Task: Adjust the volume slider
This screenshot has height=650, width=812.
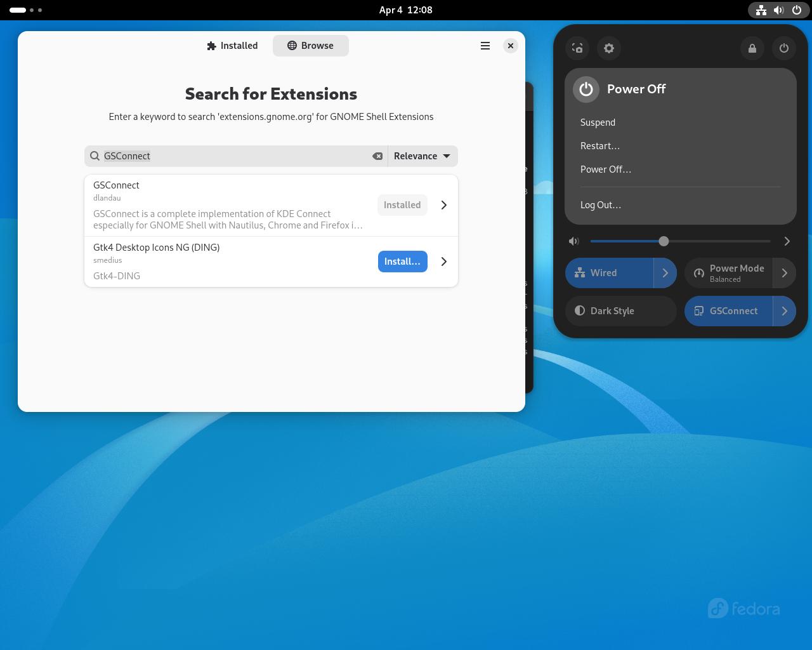Action: 680,241
